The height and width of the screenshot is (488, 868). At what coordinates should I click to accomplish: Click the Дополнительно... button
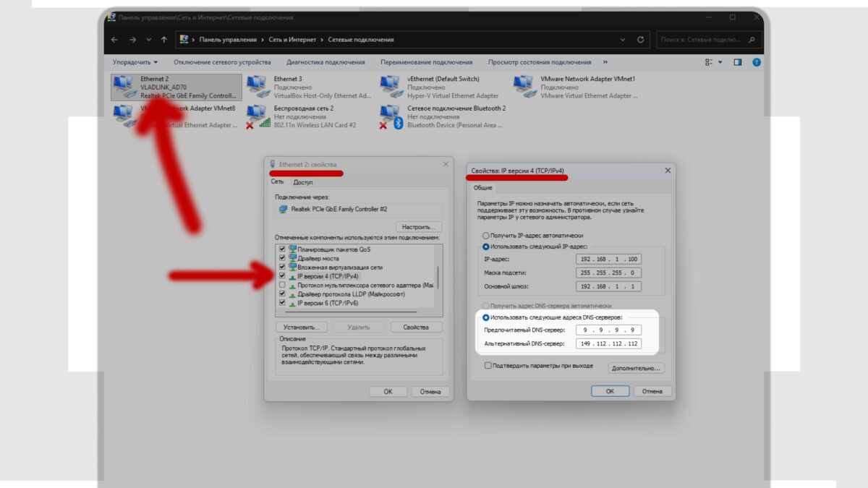point(637,368)
